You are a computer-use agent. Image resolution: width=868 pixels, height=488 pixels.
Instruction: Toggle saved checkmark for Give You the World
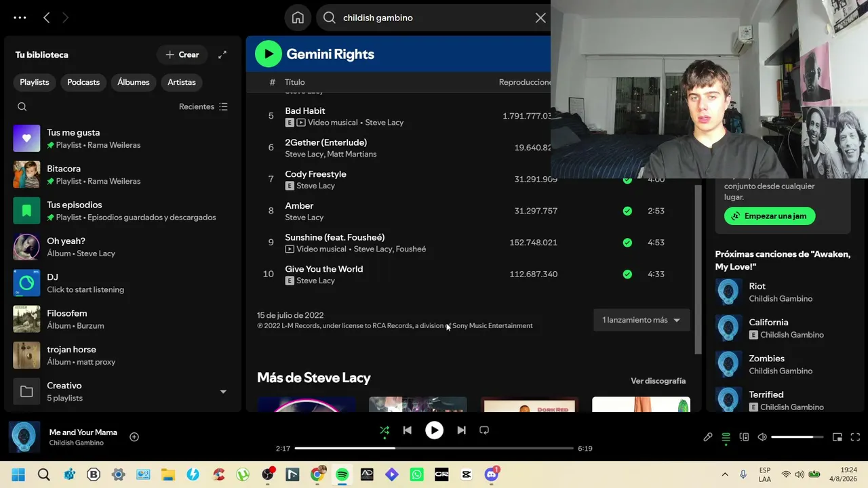point(627,274)
